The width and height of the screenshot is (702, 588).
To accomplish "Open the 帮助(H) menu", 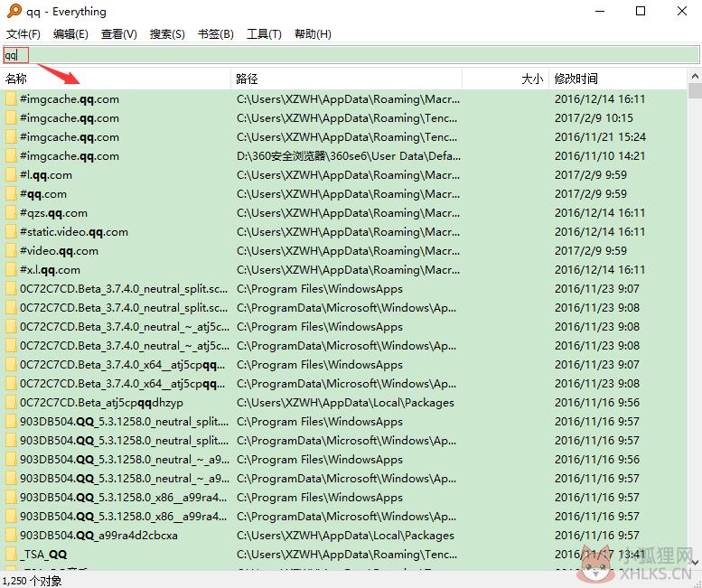I will 313,34.
